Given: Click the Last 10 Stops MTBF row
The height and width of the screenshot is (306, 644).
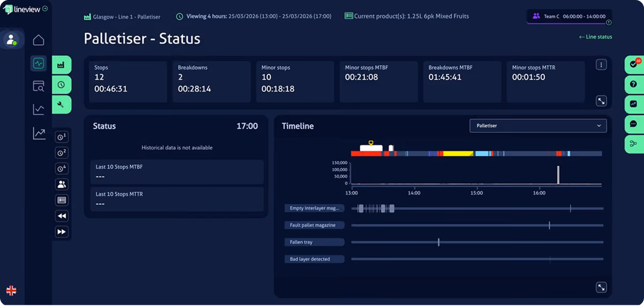Looking at the screenshot, I should (176, 172).
